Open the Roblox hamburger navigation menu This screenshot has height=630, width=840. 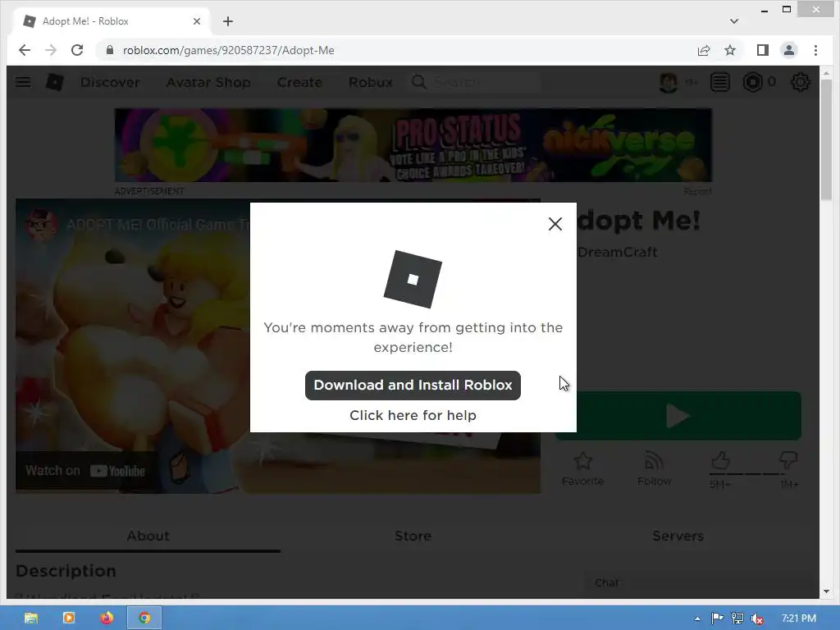pyautogui.click(x=23, y=82)
